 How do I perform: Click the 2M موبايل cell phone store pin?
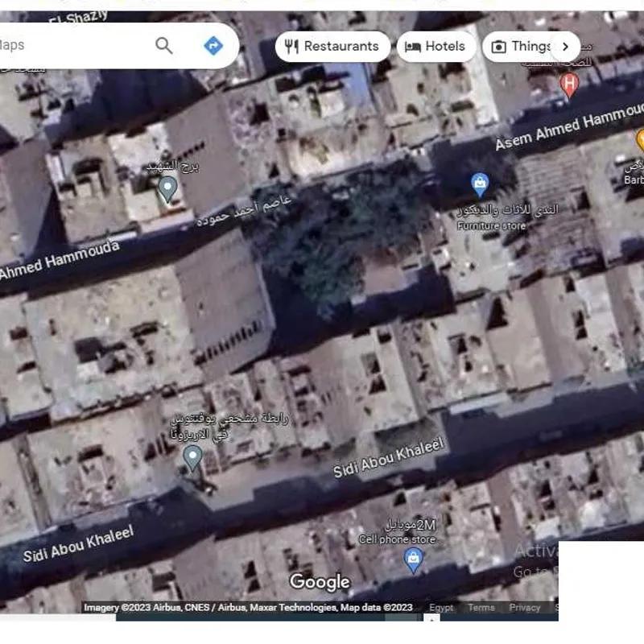coord(413,559)
